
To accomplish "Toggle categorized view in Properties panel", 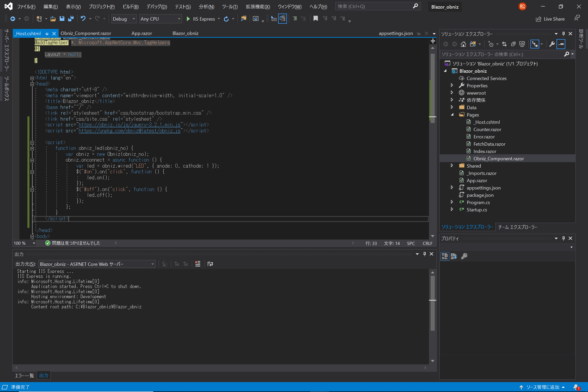I will point(445,256).
